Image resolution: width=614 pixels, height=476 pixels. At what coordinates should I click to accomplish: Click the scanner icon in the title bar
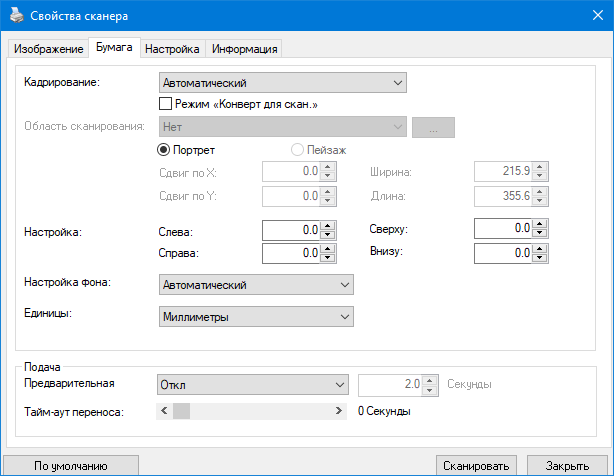(x=15, y=16)
